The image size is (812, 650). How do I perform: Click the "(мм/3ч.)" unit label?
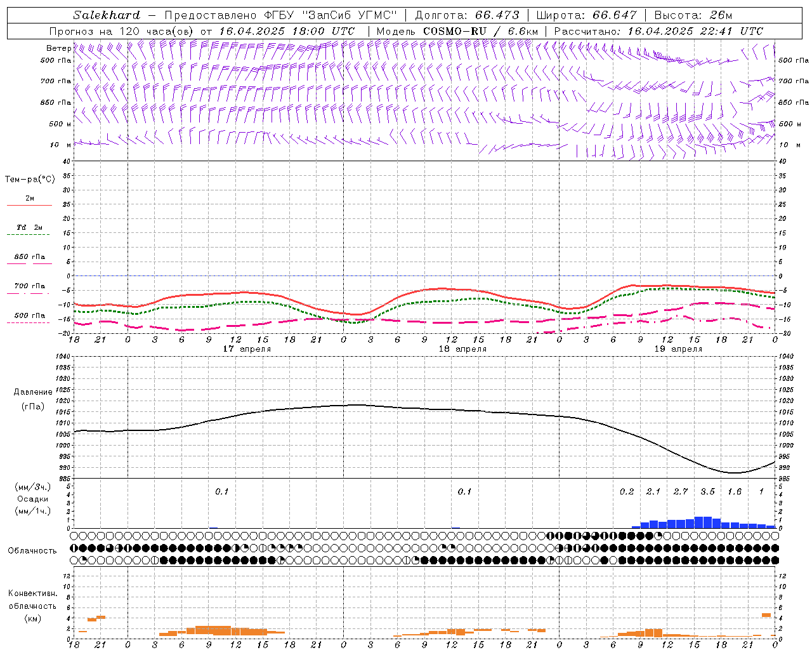(33, 487)
